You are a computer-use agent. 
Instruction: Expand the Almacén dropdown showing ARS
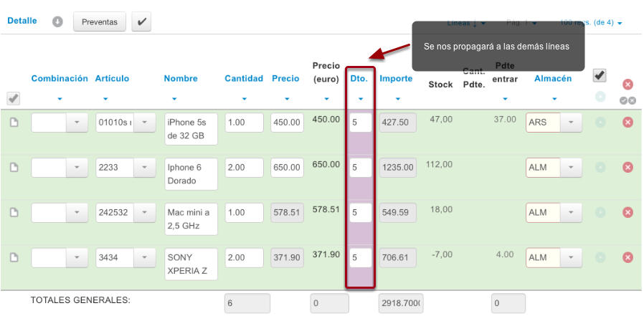pos(571,123)
